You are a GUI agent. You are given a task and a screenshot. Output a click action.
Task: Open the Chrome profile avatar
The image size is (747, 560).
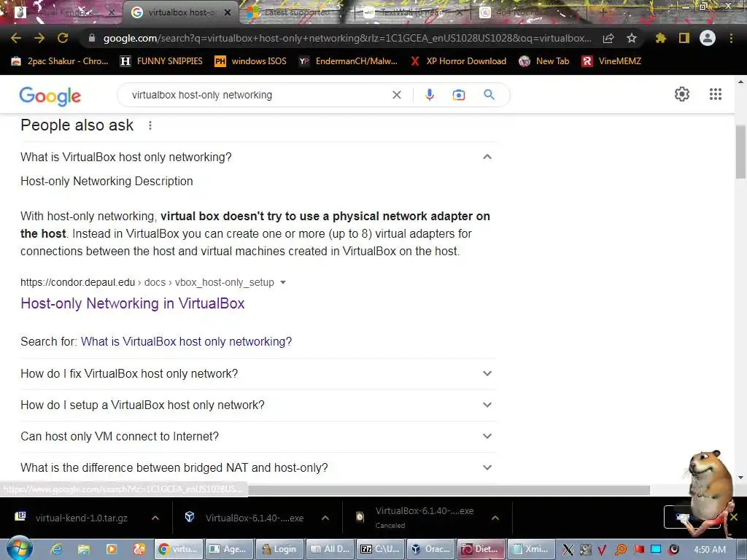coord(708,38)
